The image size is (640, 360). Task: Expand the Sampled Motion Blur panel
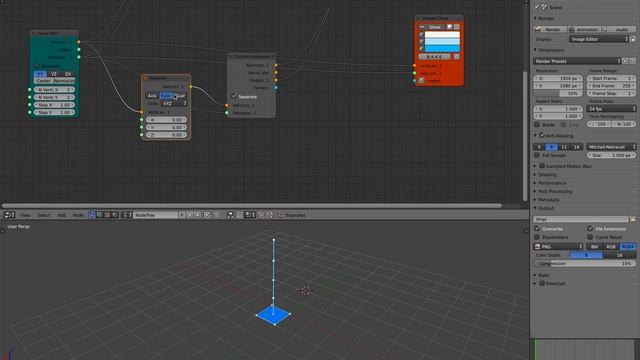[x=536, y=166]
